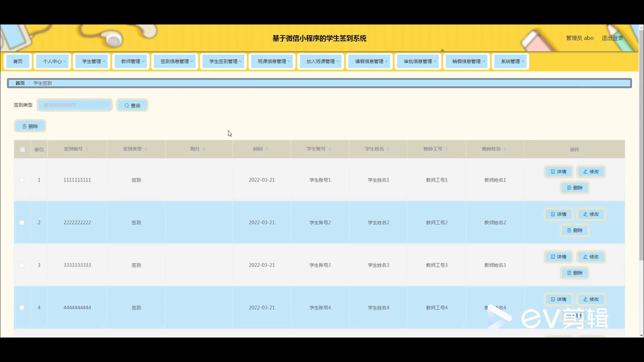Check the checkbox for row 3
The height and width of the screenshot is (362, 644).
[22, 265]
